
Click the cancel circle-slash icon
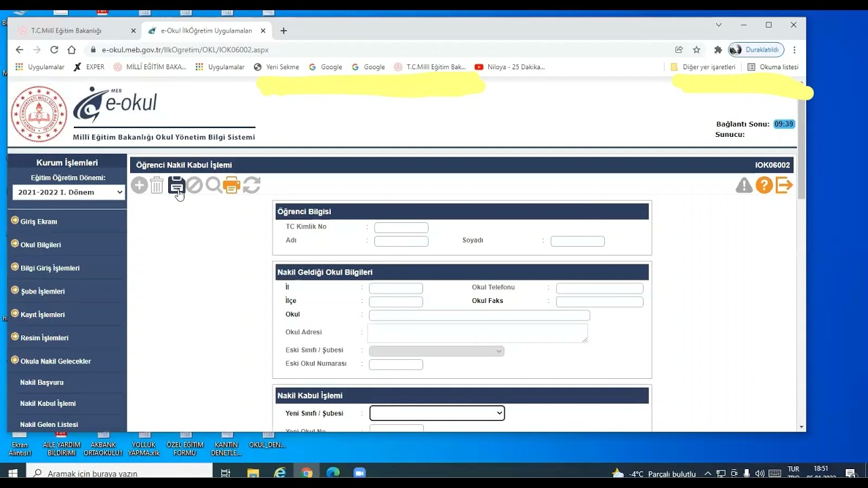(x=195, y=185)
